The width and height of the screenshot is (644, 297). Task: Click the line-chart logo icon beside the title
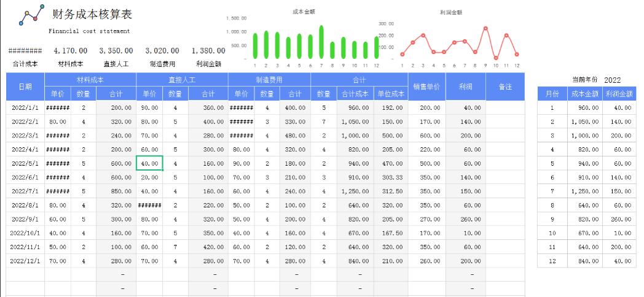31,15
